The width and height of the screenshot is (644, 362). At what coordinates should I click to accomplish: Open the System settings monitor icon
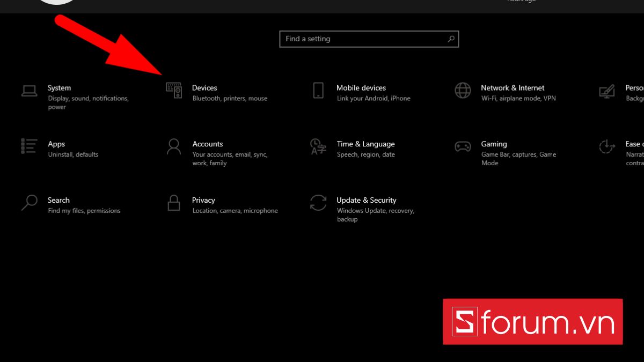click(29, 91)
